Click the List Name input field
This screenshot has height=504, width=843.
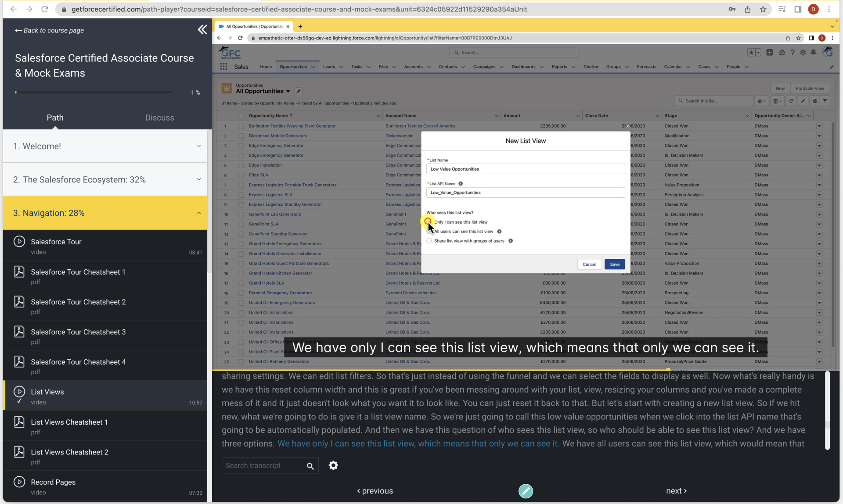525,169
